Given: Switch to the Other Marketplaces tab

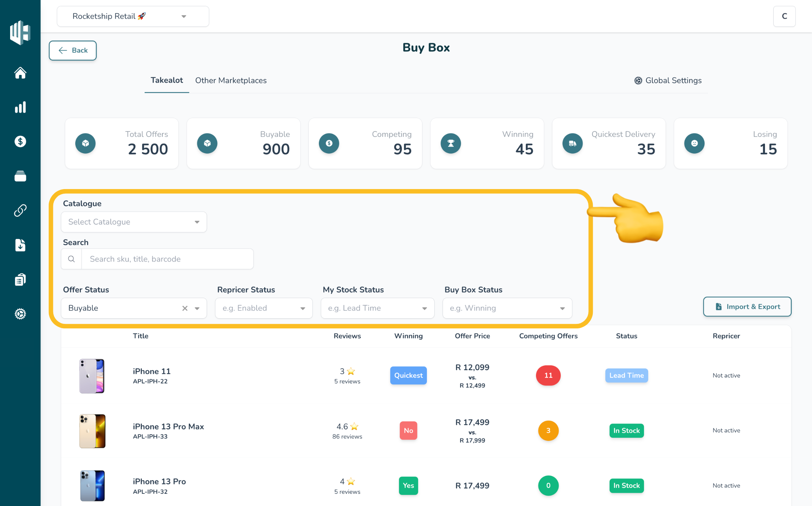Looking at the screenshot, I should [x=231, y=80].
